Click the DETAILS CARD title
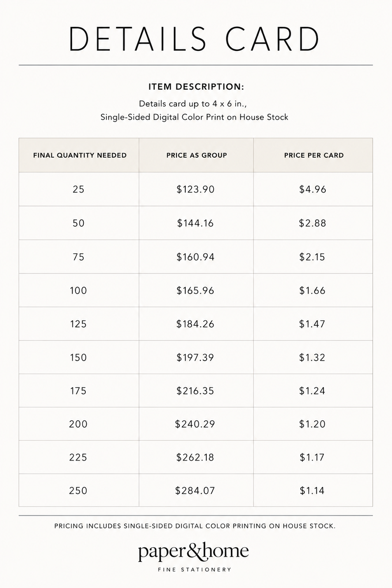392x588 pixels. coord(196,39)
